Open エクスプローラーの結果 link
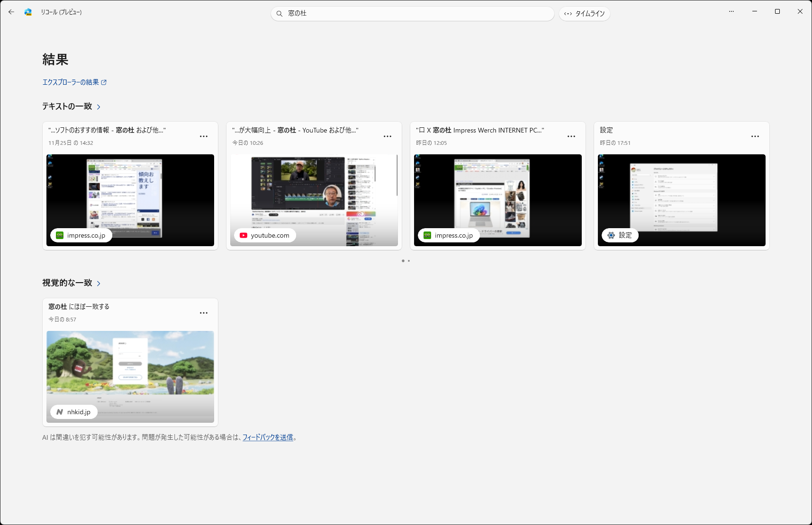 coord(74,82)
